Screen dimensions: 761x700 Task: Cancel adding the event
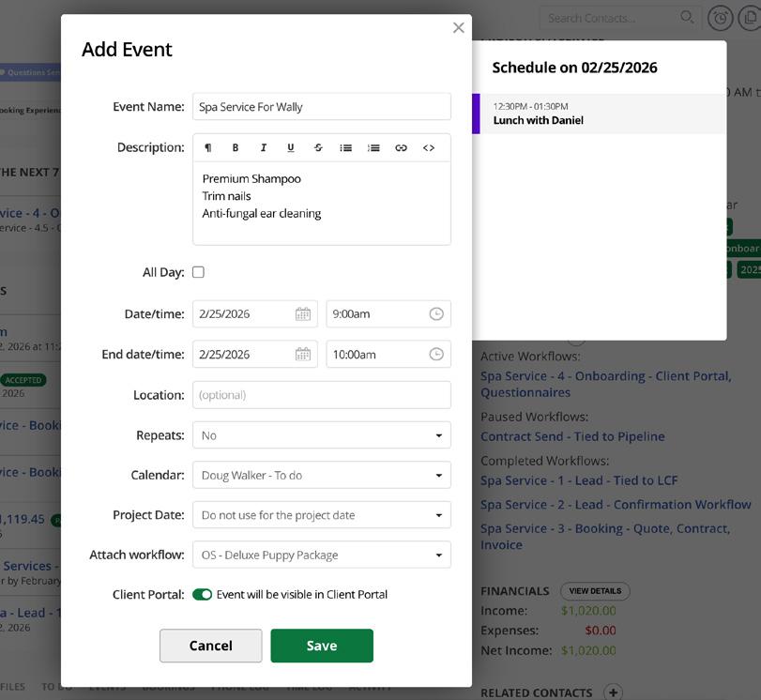[x=210, y=646]
